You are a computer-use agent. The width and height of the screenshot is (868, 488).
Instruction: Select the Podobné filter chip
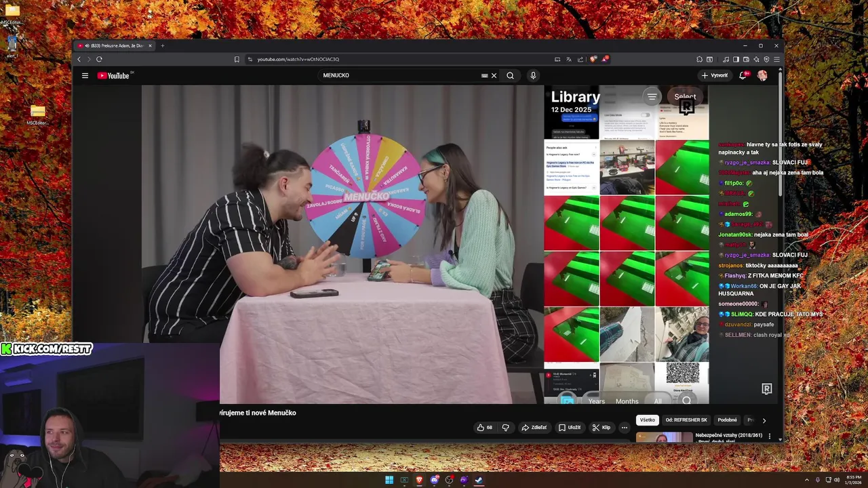coord(727,420)
